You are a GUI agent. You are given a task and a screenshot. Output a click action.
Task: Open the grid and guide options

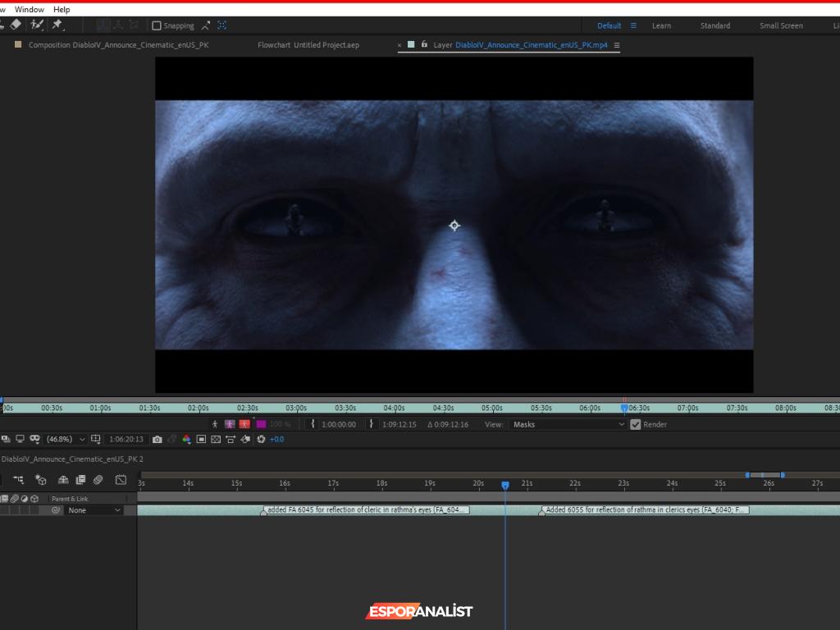[x=96, y=439]
